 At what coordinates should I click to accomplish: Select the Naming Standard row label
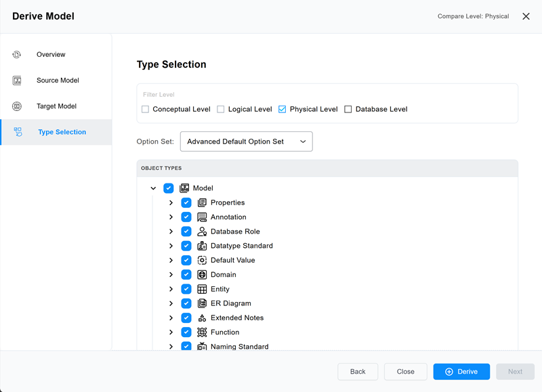tap(240, 347)
